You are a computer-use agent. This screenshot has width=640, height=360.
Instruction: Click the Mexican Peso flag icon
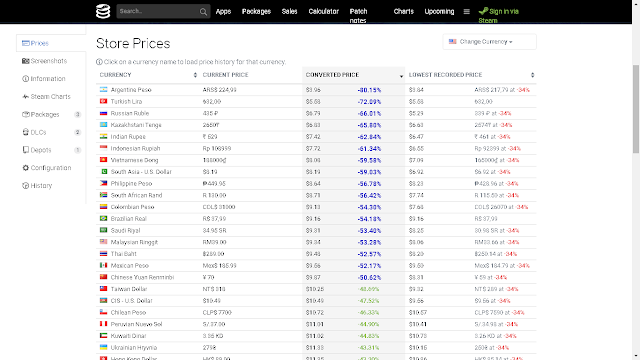click(104, 265)
